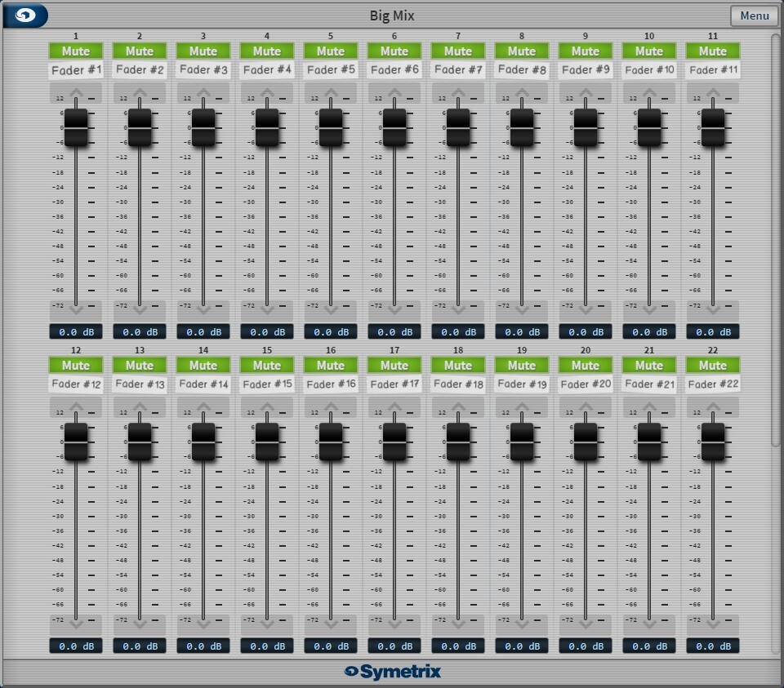Click the Symetrix swirl logo icon top-left
Viewport: 784px width, 688px height.
26,16
